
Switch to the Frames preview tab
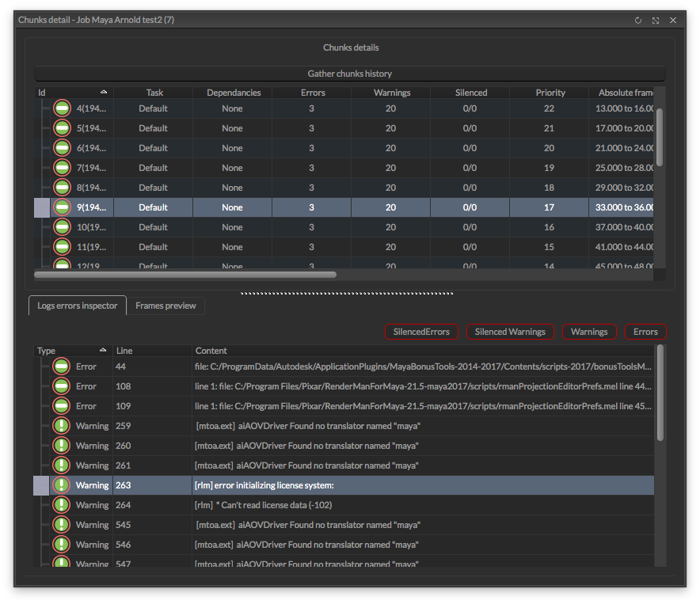tap(165, 306)
